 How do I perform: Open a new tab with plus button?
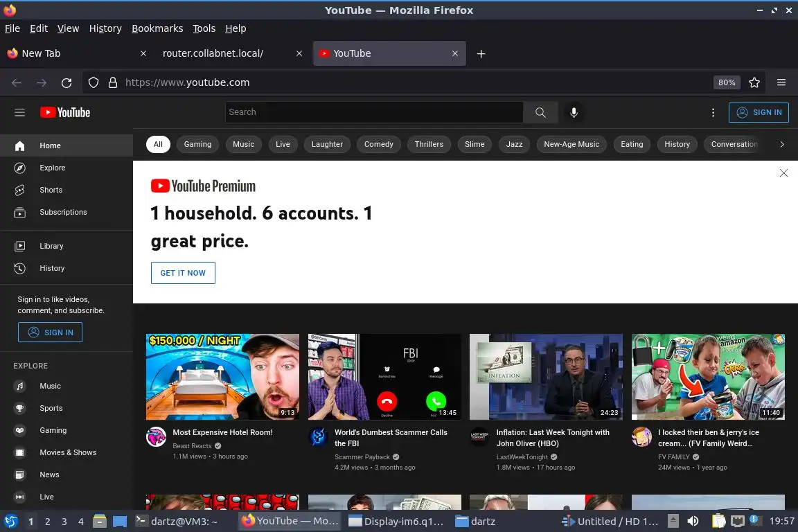[481, 53]
